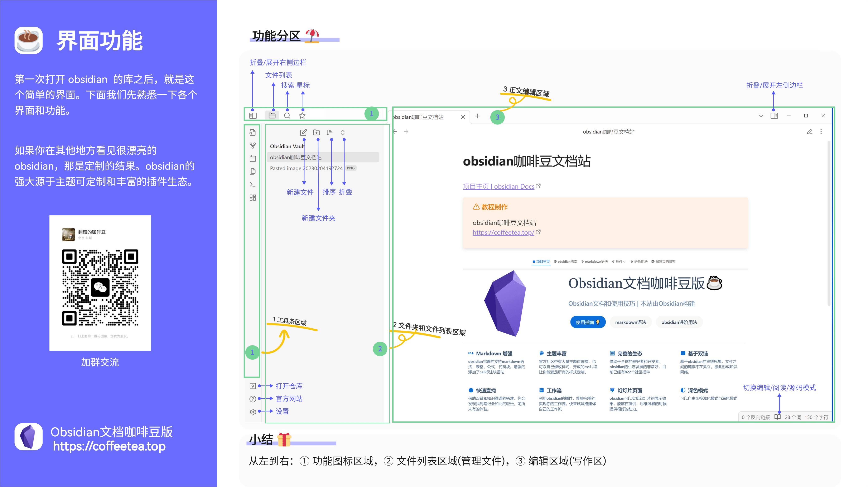
Task: Open the starred items star tab
Action: (302, 116)
